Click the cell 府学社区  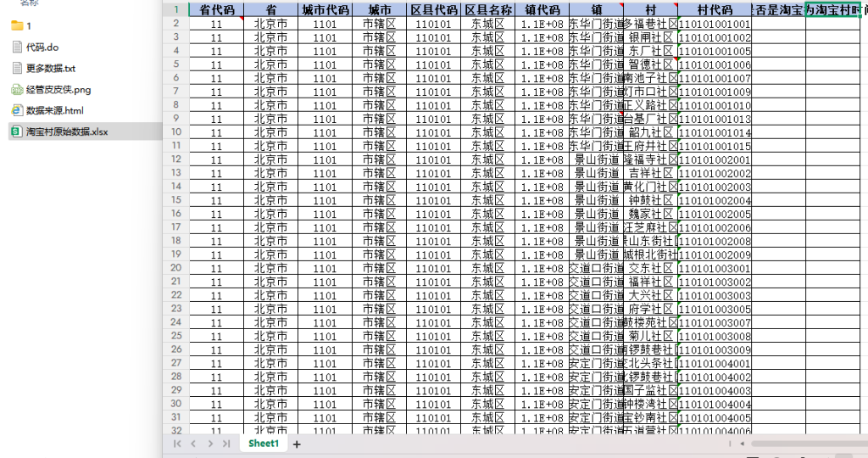point(650,309)
